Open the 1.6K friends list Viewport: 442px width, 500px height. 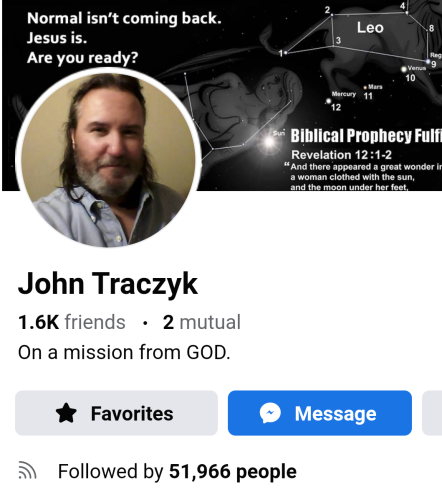pos(72,322)
